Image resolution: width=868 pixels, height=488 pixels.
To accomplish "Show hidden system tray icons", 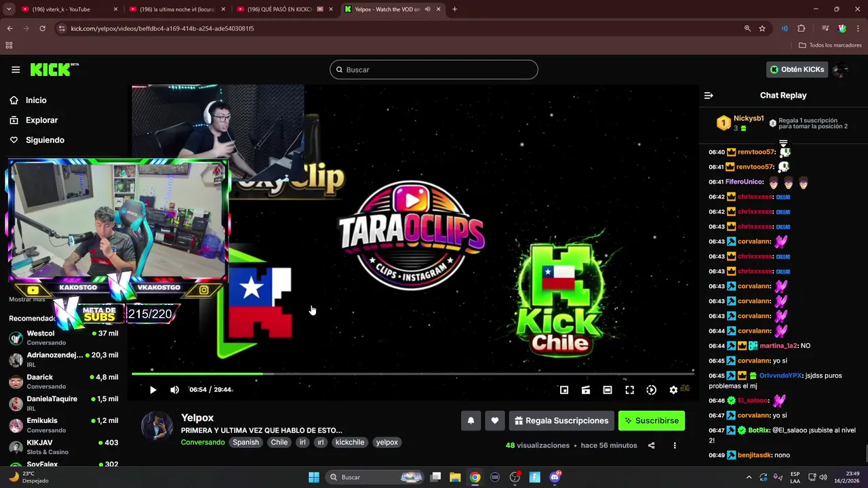I will (x=749, y=477).
